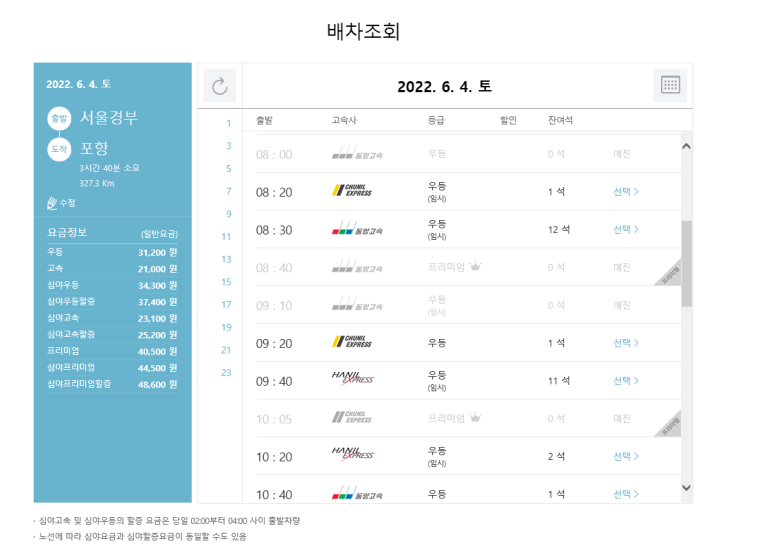Jump to hour 17 in time list

click(x=226, y=305)
